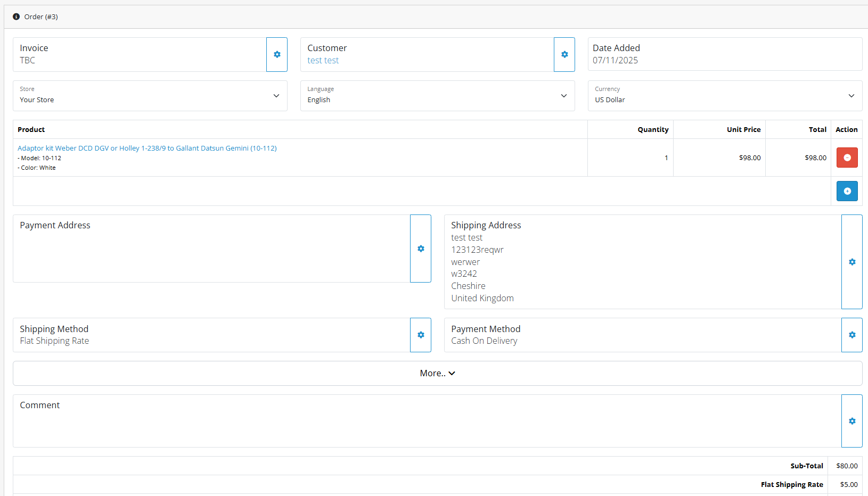The width and height of the screenshot is (868, 496).
Task: Click Model: 10-112 text
Action: [x=39, y=158]
